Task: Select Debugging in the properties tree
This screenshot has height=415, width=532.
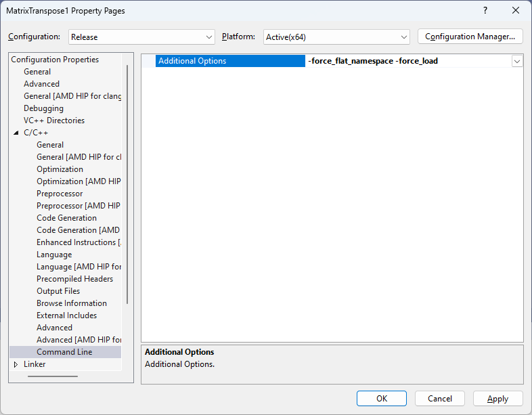Action: coord(43,108)
